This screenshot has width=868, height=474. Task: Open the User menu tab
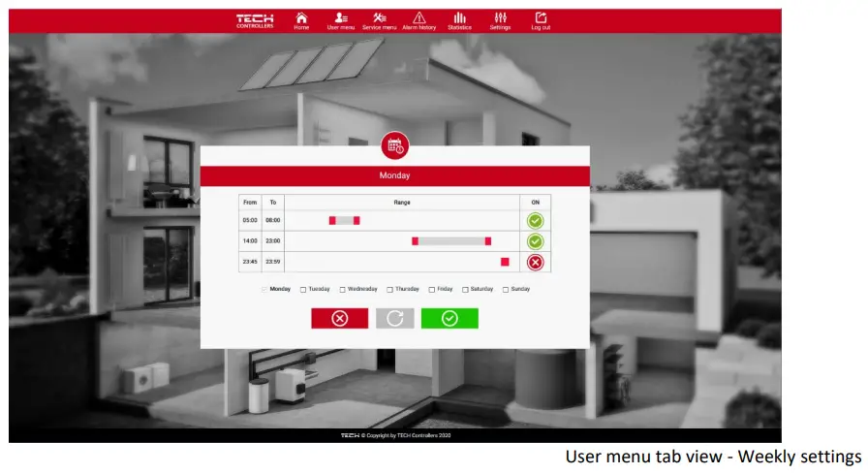tap(340, 21)
